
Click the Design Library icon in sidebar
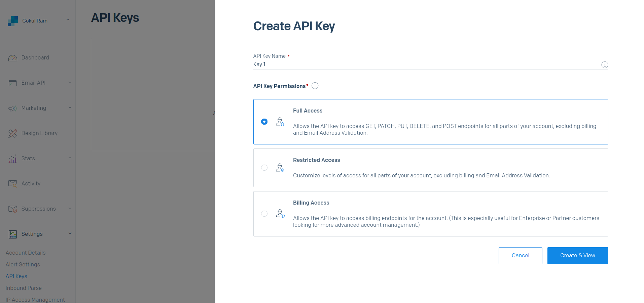coord(13,133)
